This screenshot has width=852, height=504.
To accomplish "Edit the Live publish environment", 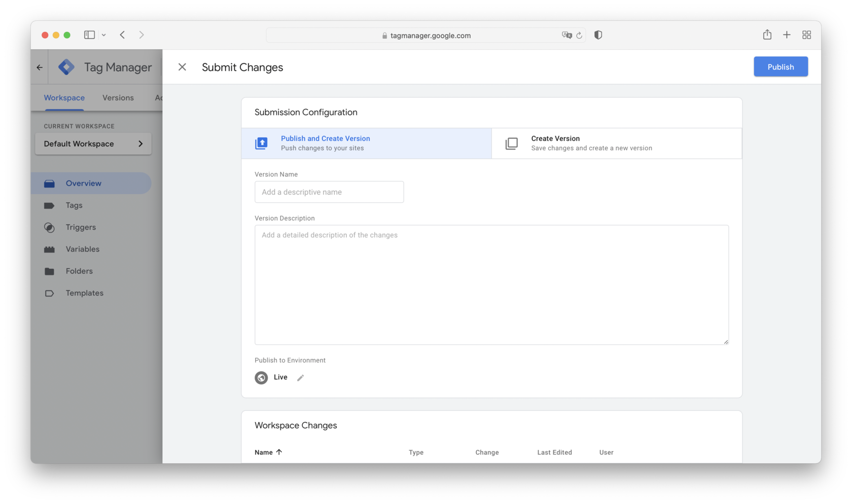I will coord(300,378).
